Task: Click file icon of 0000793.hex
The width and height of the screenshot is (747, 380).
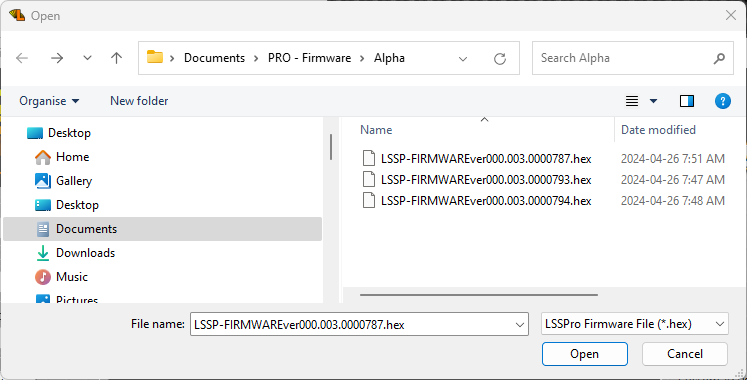Action: click(369, 179)
